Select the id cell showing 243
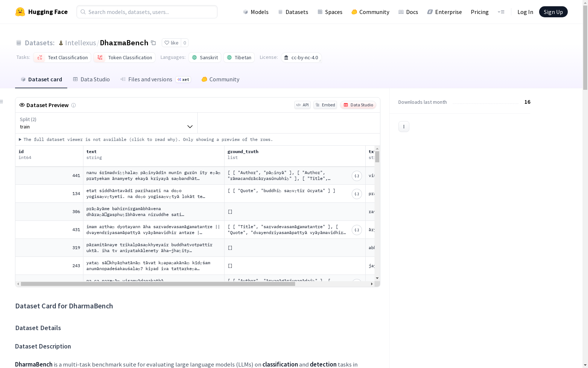588x368 pixels. click(x=49, y=266)
